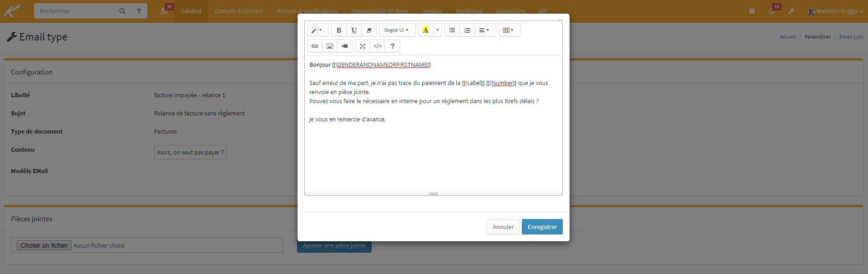Click the 'Factures' document type value
Screen dimensions: 868x274
click(165, 131)
